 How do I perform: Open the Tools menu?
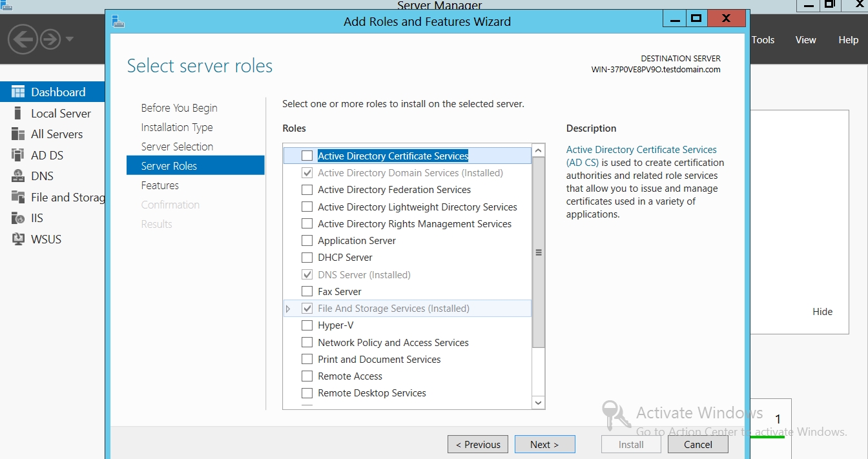(x=763, y=40)
